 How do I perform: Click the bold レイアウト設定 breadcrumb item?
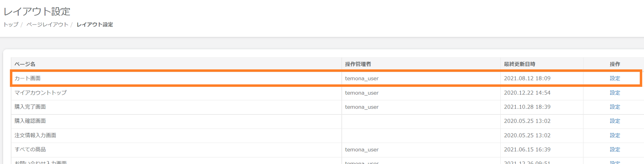(x=95, y=24)
